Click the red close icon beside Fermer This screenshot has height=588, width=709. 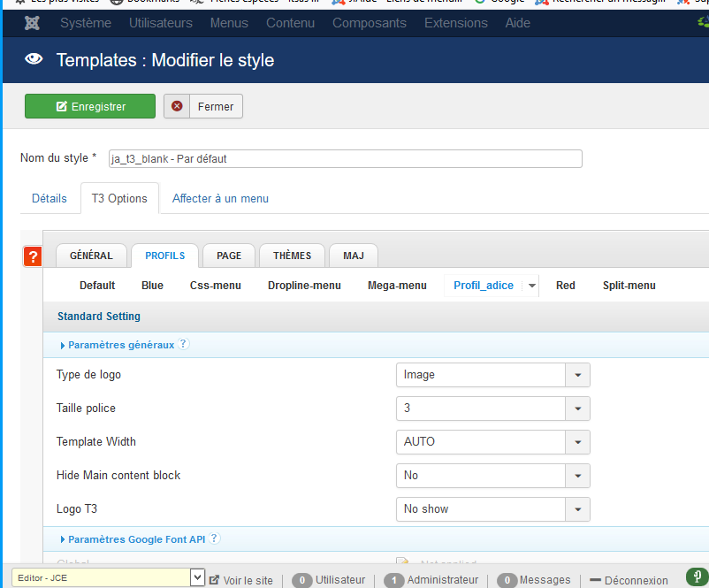(x=177, y=106)
